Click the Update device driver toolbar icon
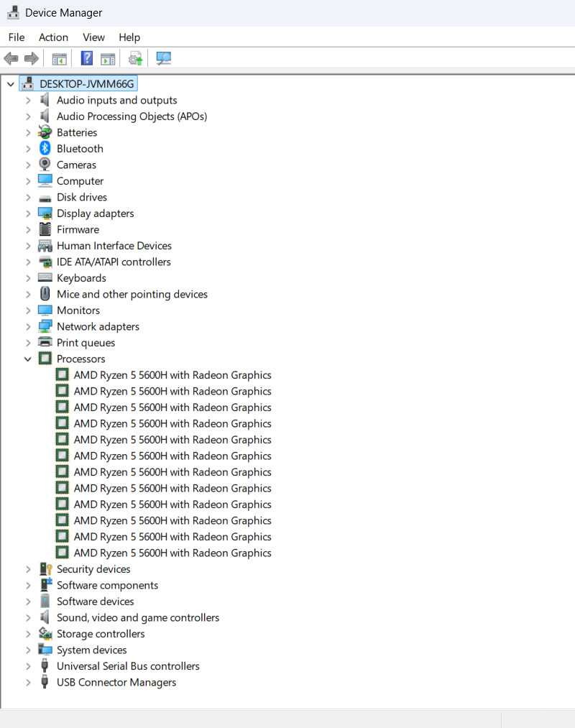Viewport: 575px width, 728px height. click(x=135, y=58)
